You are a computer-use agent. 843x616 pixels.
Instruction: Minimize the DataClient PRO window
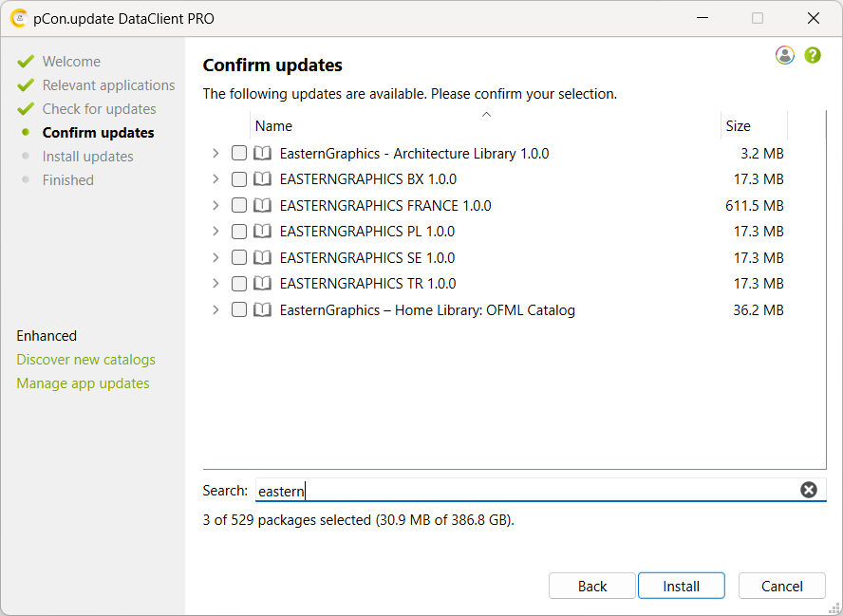click(702, 18)
